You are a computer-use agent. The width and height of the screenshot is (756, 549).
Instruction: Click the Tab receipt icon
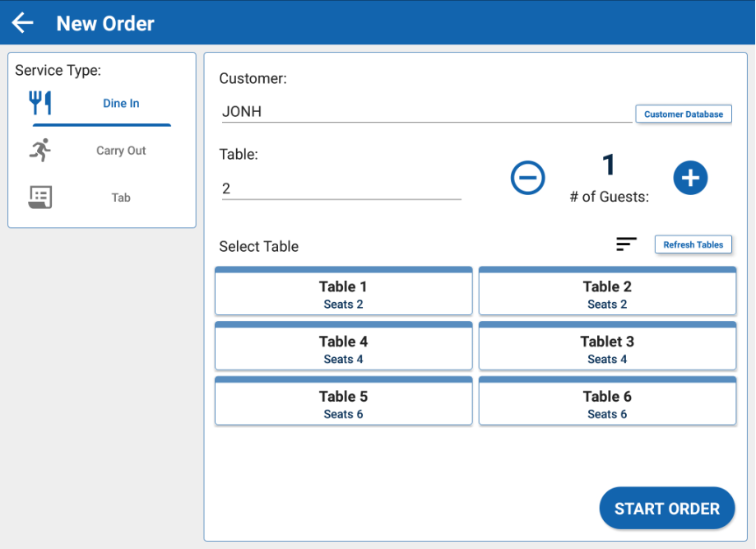(39, 197)
